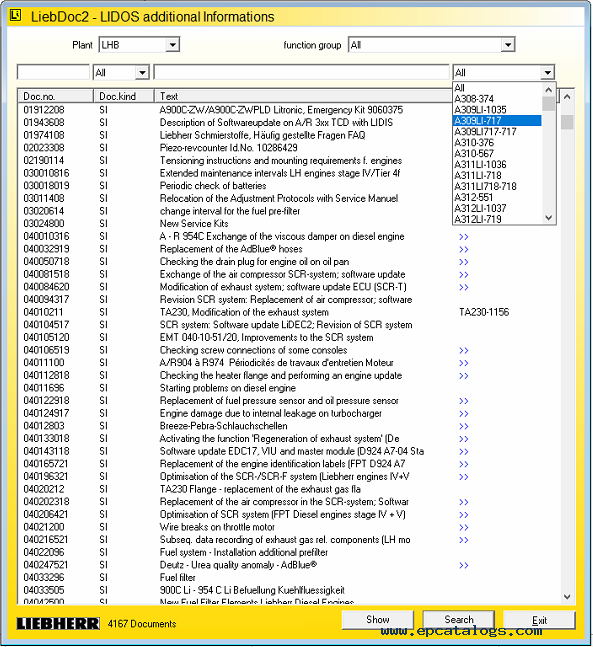Expand models for Breeze-Pebra-Schlauchschellen row

(x=464, y=426)
